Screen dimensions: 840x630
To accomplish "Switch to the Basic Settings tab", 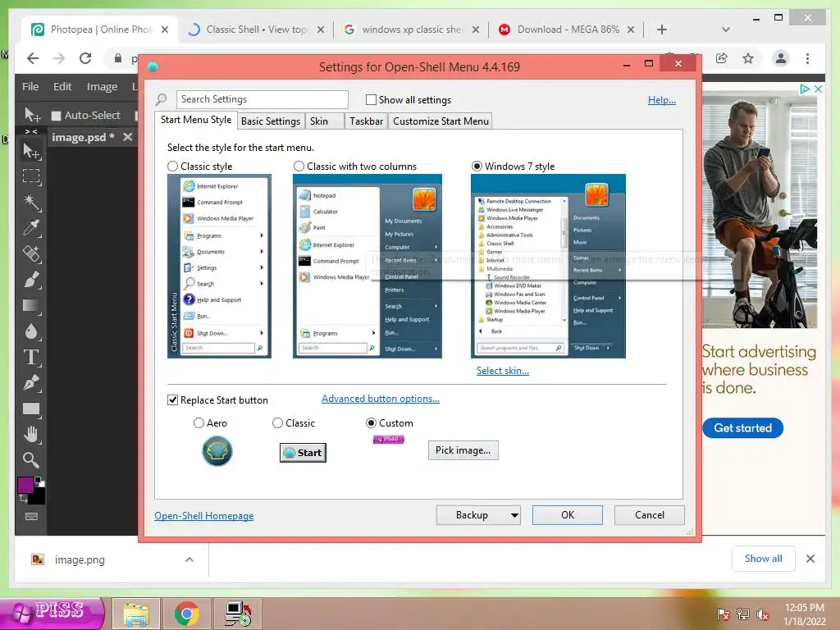I will 271,121.
